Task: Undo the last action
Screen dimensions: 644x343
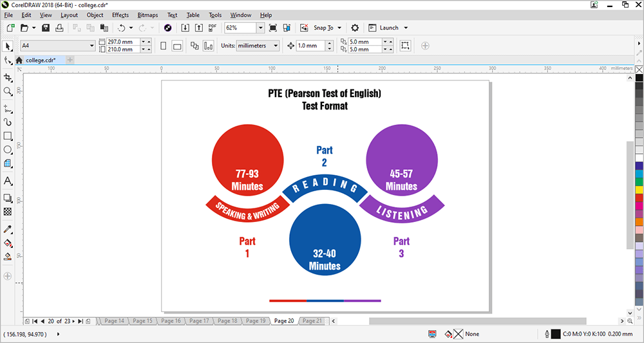Action: point(122,28)
